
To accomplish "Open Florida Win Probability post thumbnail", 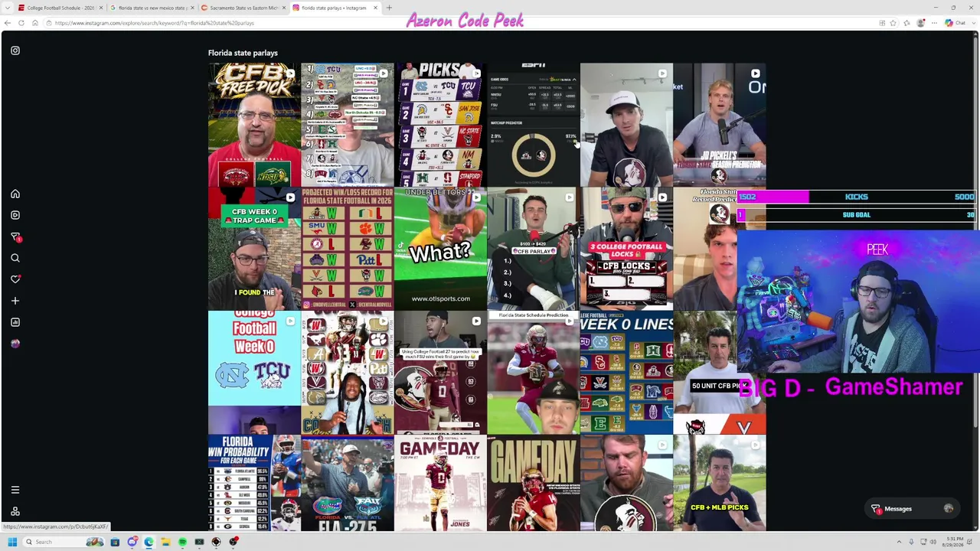I will click(254, 483).
